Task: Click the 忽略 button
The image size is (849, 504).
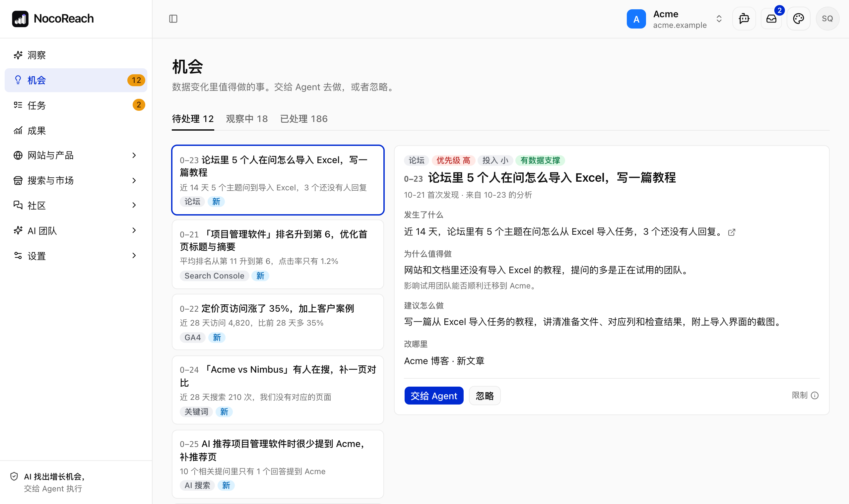Action: (x=485, y=396)
